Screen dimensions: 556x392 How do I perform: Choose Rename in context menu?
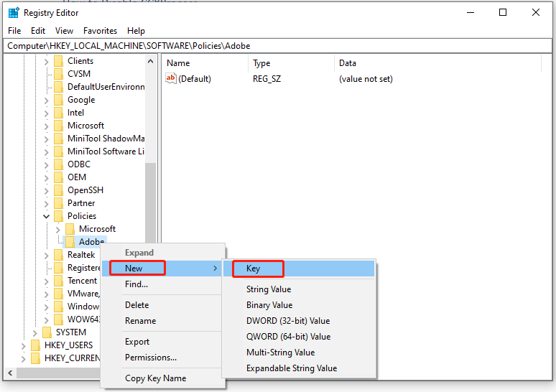coord(162,321)
